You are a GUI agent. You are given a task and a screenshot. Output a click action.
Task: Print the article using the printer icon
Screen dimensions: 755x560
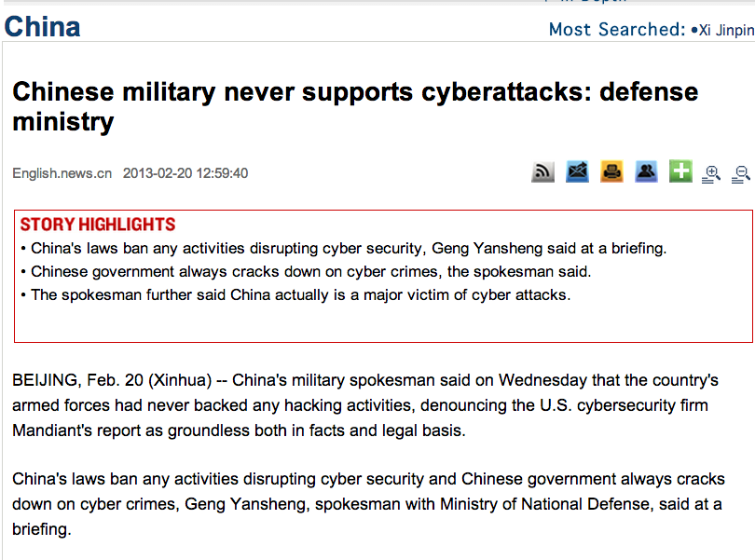coord(611,172)
